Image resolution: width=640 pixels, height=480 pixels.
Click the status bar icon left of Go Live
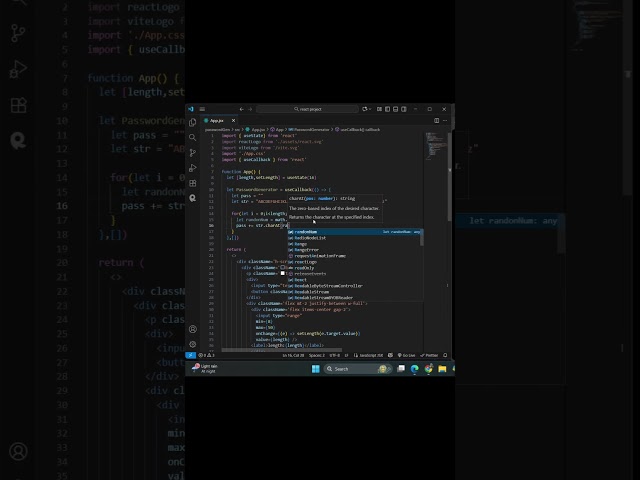390,355
